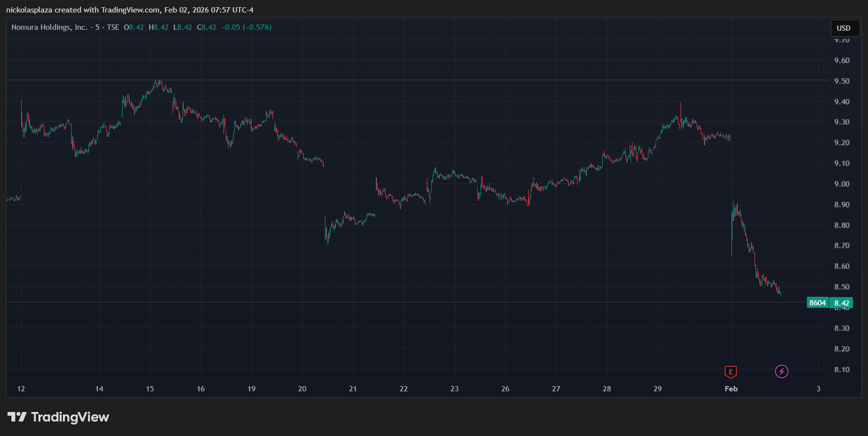Image resolution: width=868 pixels, height=436 pixels.
Task: Click the TradingView logo at the bottom
Action: (58, 417)
